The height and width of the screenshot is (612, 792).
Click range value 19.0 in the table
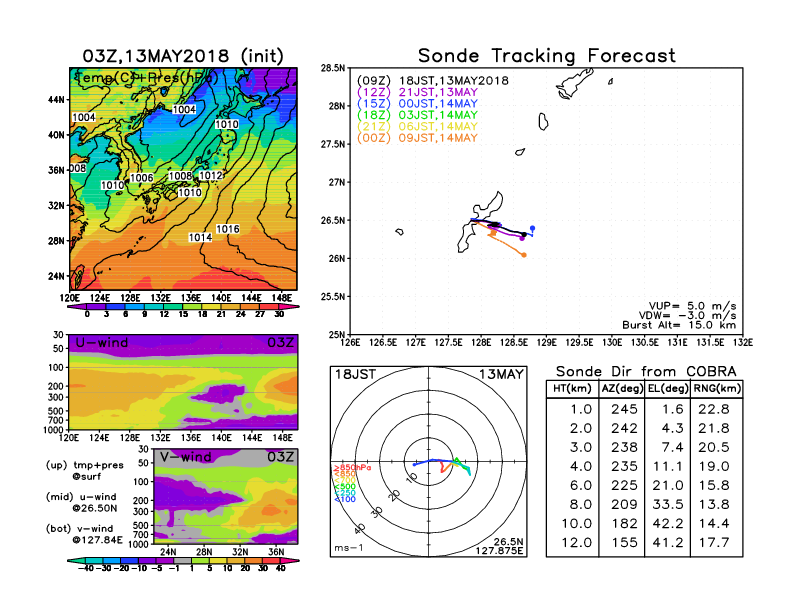(x=714, y=467)
